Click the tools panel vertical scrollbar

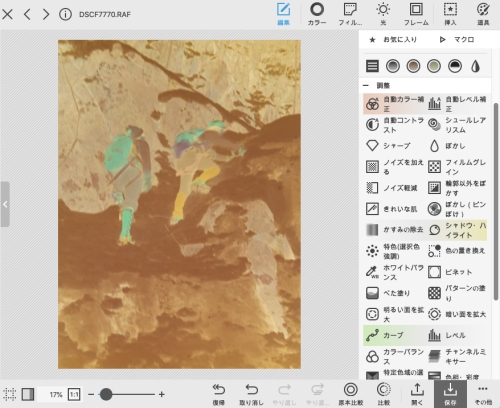(x=496, y=201)
